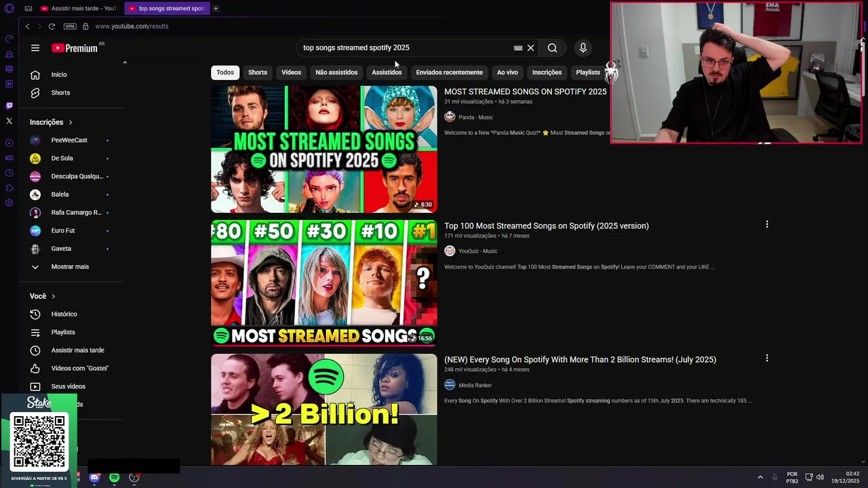This screenshot has width=868, height=488.
Task: Open Discord from the taskbar
Action: click(94, 478)
